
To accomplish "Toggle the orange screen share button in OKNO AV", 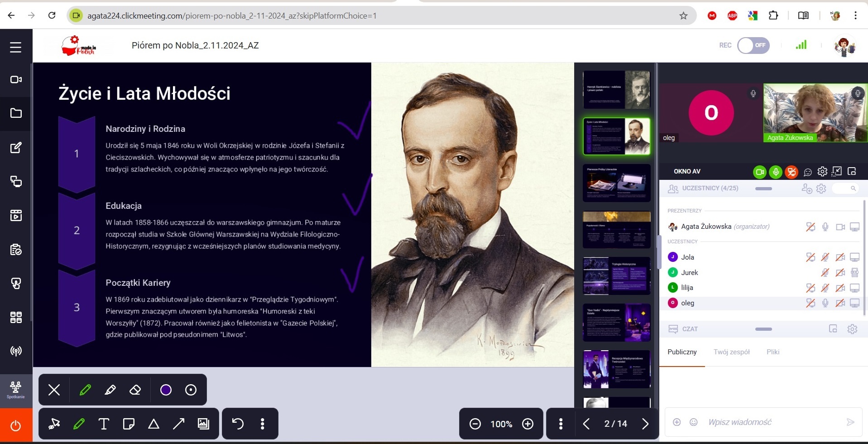I will pos(791,172).
